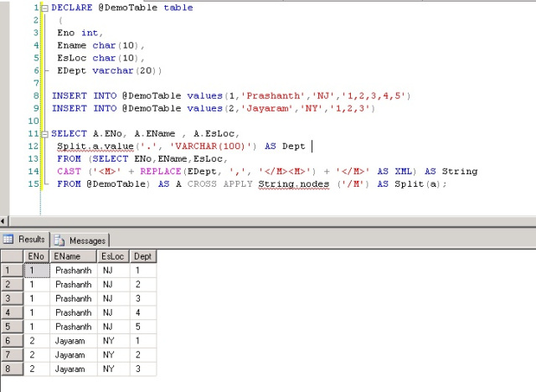Click the CAST keyword on line 14
The width and height of the screenshot is (536, 392).
(x=69, y=171)
